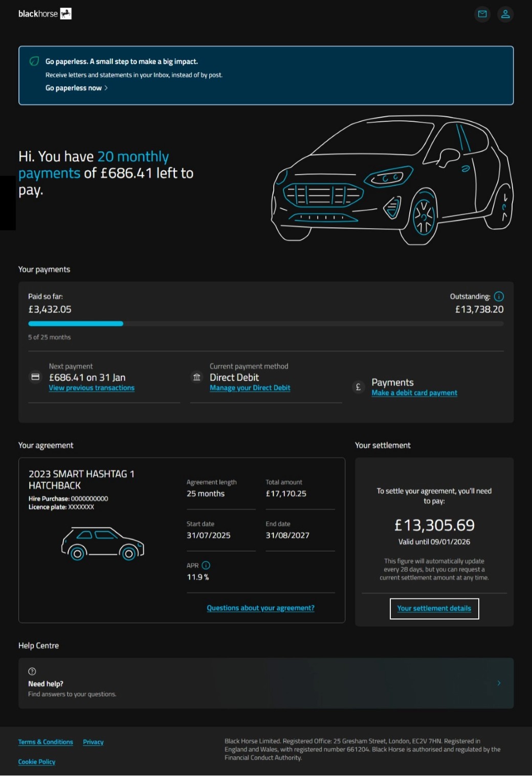The height and width of the screenshot is (776, 532).
Task: Click the green paperless leaf icon
Action: point(34,61)
